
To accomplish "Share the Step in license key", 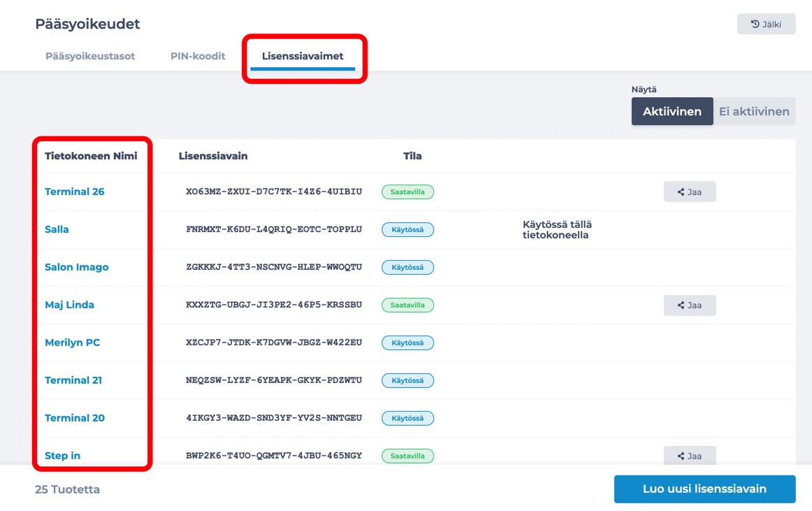I will click(x=689, y=456).
